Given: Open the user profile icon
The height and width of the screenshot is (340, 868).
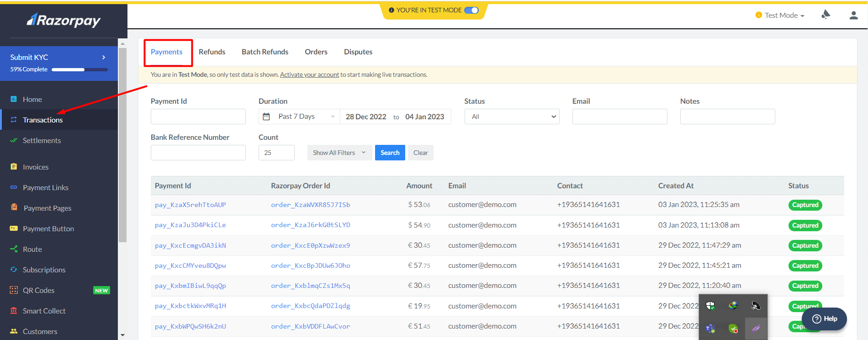Looking at the screenshot, I should coord(853,15).
